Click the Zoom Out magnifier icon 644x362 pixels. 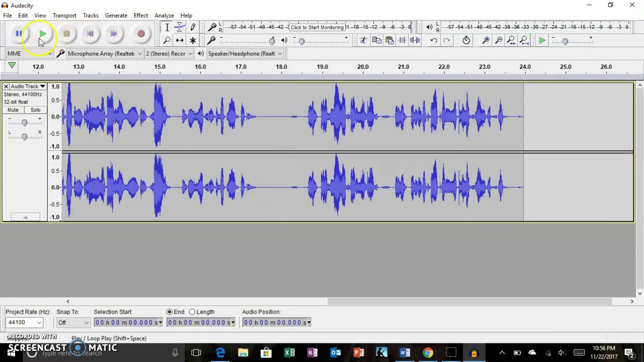coord(499,40)
